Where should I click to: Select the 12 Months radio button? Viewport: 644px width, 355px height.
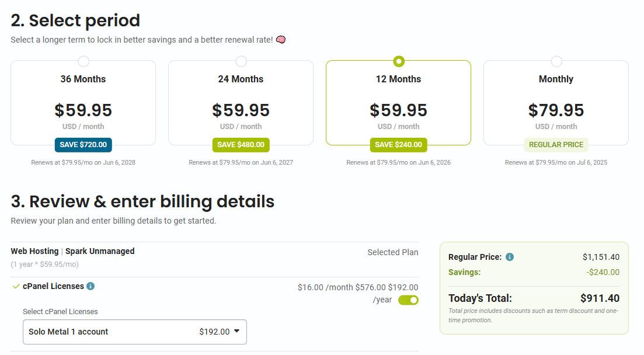pyautogui.click(x=399, y=61)
